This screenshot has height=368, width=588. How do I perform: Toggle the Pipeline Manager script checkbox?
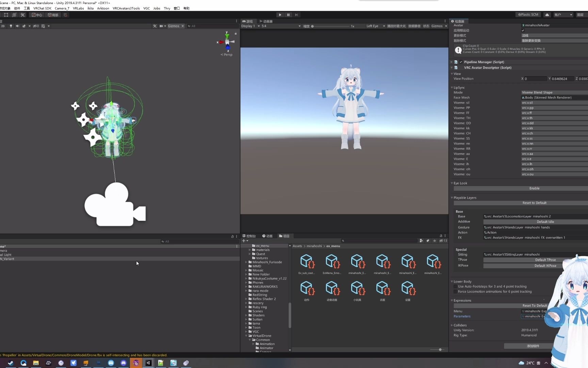point(461,62)
